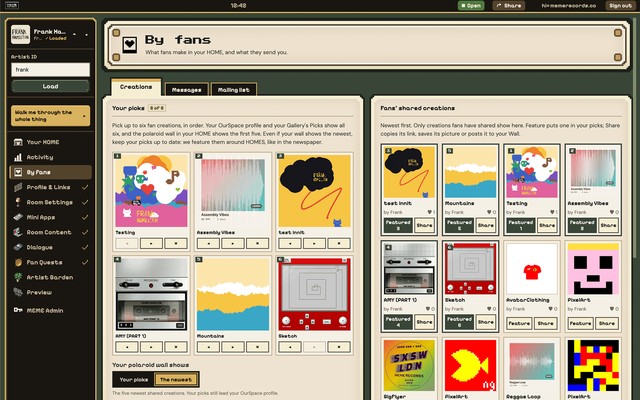Move test innit pick one place later
The image size is (640, 400).
[314, 244]
